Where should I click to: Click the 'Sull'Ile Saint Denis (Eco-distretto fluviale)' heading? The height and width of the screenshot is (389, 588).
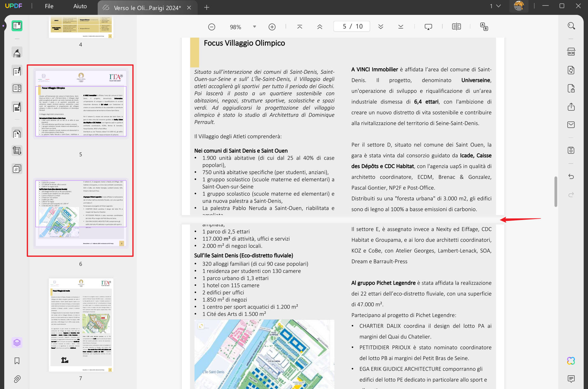(244, 255)
